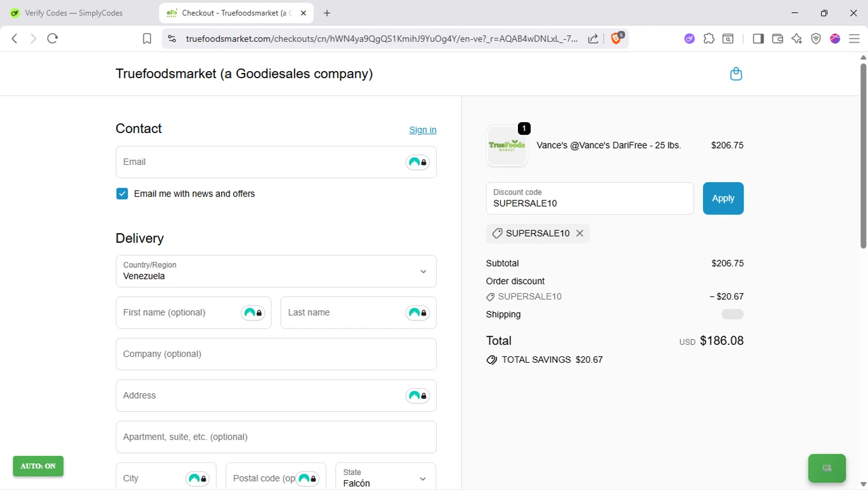Go forward in browser history
868x490 pixels.
point(33,39)
